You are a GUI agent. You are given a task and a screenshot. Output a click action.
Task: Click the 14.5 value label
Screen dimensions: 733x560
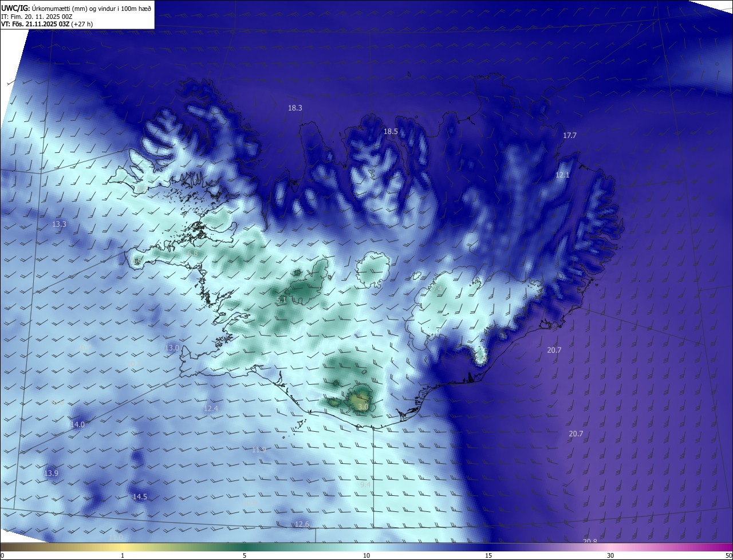pyautogui.click(x=140, y=496)
